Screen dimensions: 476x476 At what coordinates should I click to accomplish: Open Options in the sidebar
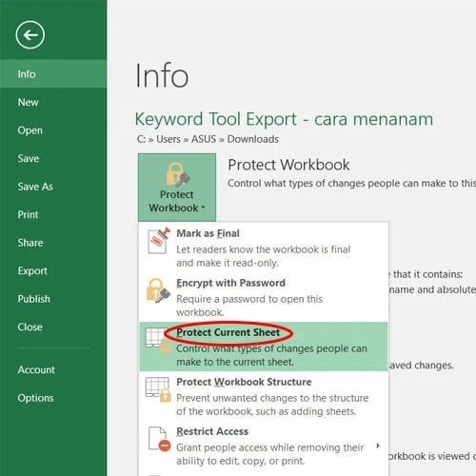(x=53, y=398)
